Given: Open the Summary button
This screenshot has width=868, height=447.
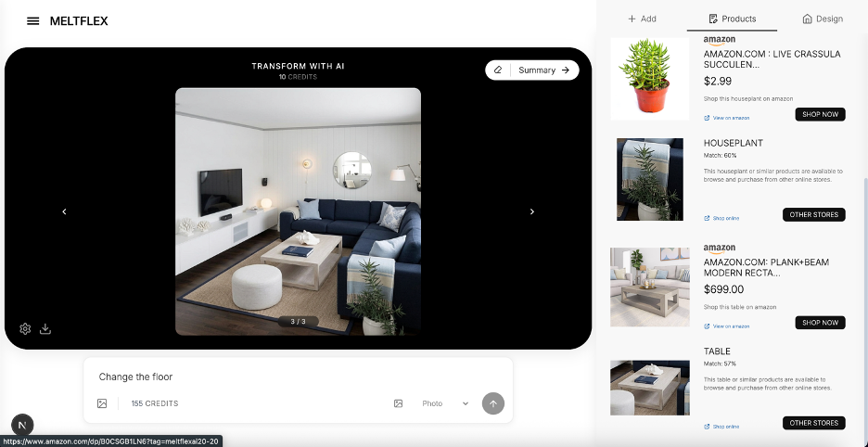Looking at the screenshot, I should [544, 70].
